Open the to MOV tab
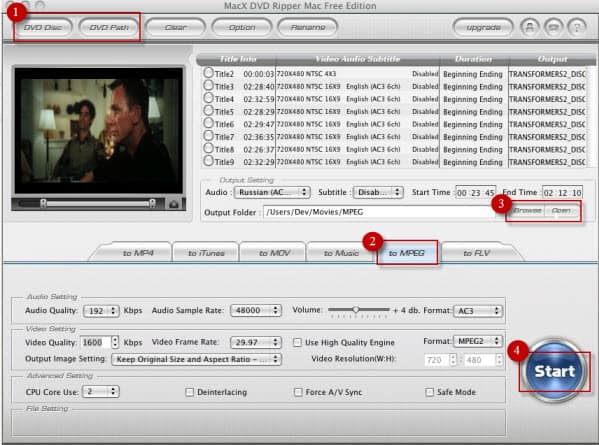The image size is (599, 445). (274, 253)
